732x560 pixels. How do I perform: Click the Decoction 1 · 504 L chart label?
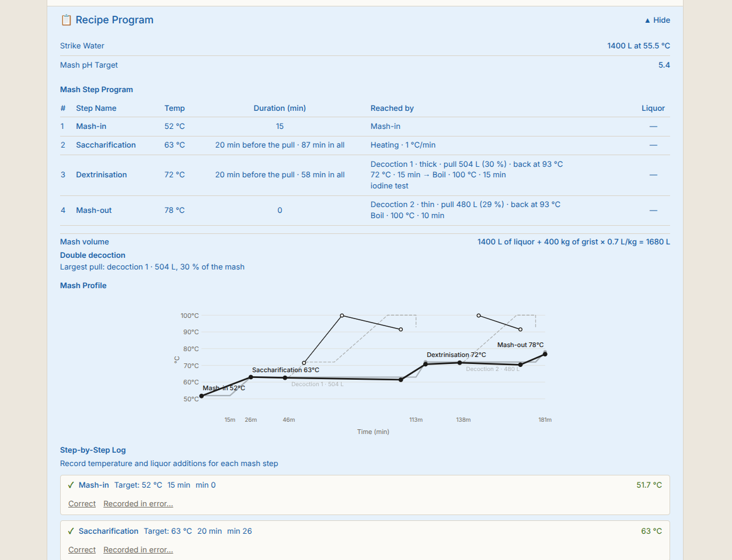pyautogui.click(x=317, y=384)
